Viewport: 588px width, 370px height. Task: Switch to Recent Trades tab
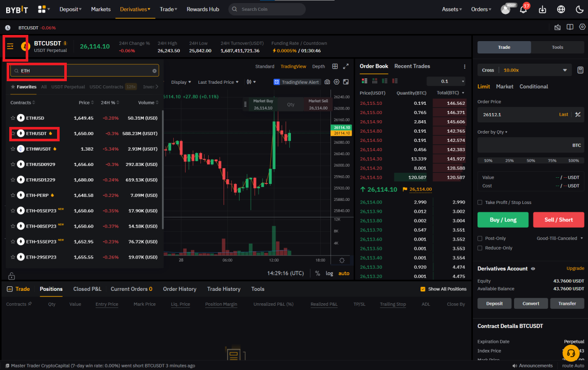[412, 66]
